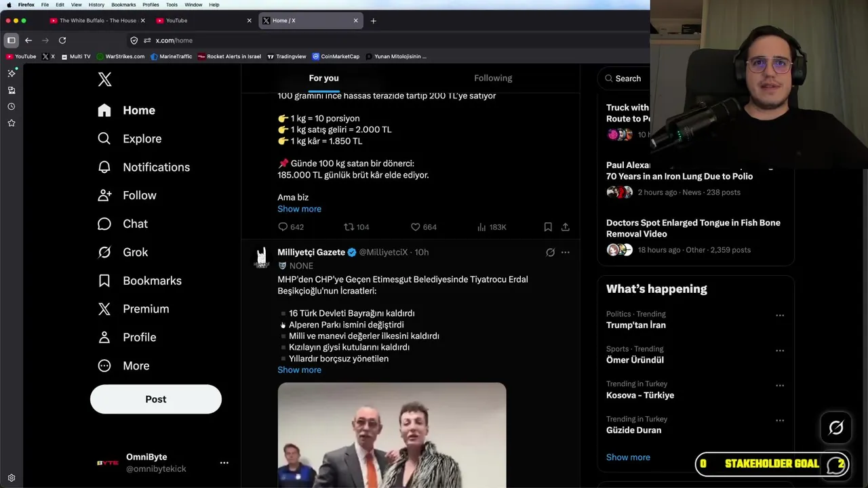Open the Apple menu
The width and height of the screenshot is (868, 488).
tap(9, 5)
